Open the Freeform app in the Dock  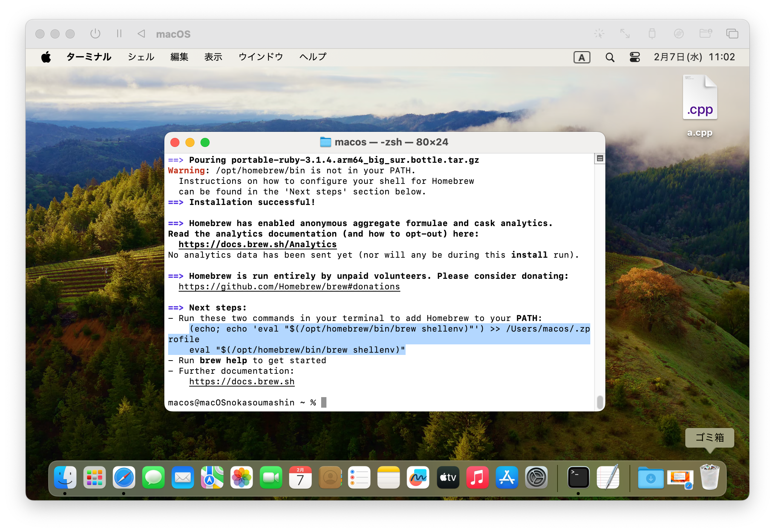pyautogui.click(x=418, y=478)
